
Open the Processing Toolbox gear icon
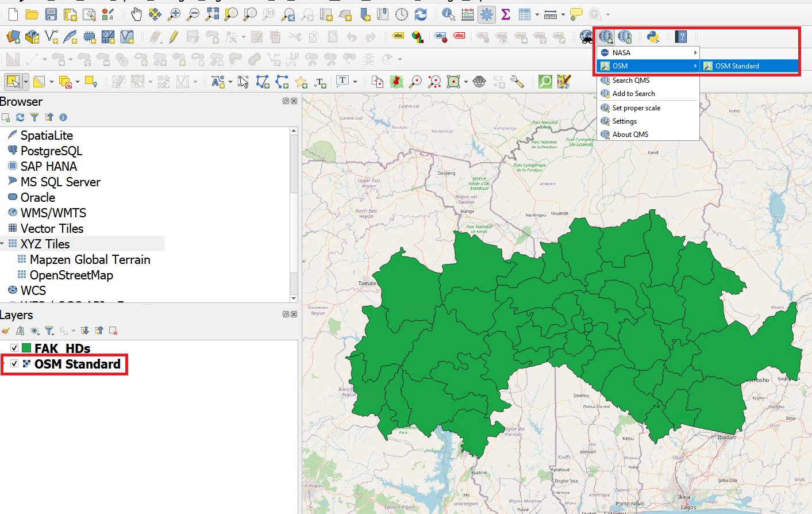coord(487,14)
